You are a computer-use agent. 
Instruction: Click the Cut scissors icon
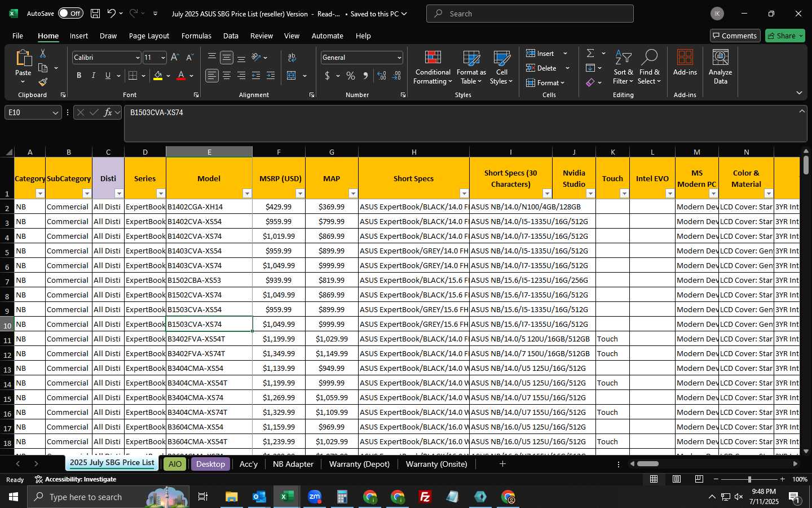pyautogui.click(x=43, y=53)
